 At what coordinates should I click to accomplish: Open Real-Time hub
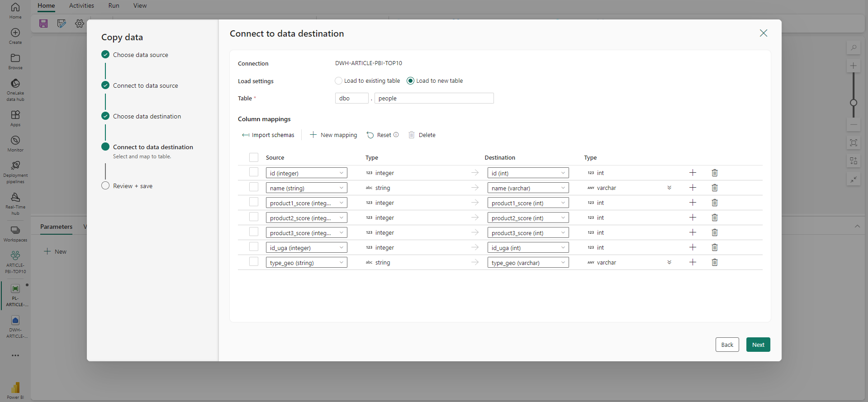(15, 204)
